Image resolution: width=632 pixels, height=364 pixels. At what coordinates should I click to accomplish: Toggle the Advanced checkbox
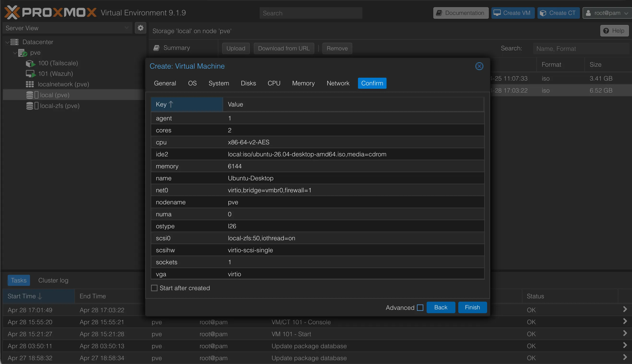pos(420,307)
